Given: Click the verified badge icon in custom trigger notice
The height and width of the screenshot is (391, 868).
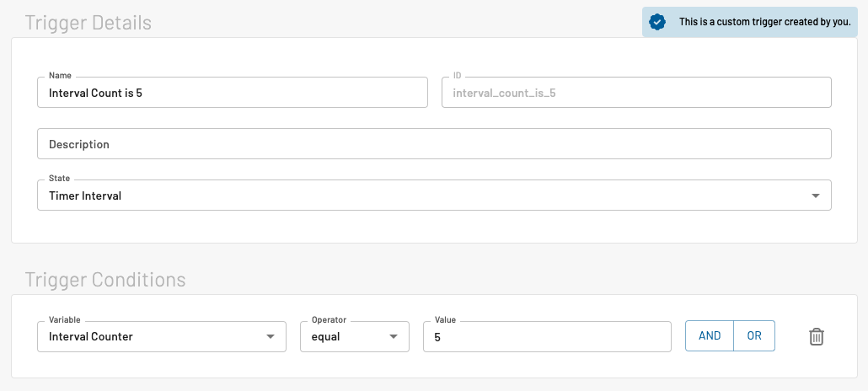Looking at the screenshot, I should (x=657, y=22).
